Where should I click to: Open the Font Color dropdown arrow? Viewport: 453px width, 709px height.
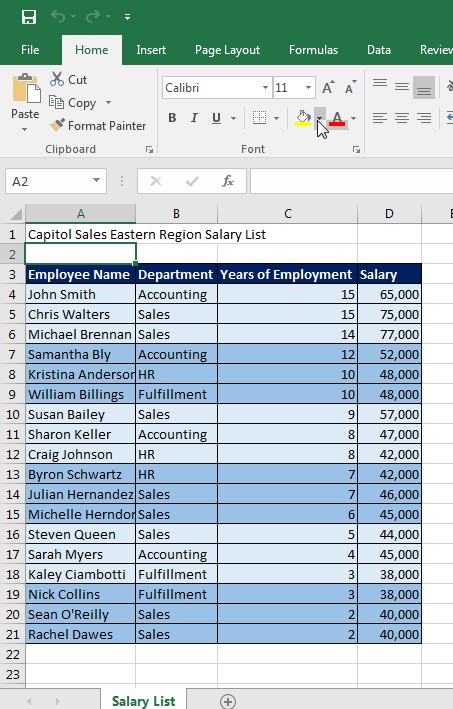coord(354,118)
